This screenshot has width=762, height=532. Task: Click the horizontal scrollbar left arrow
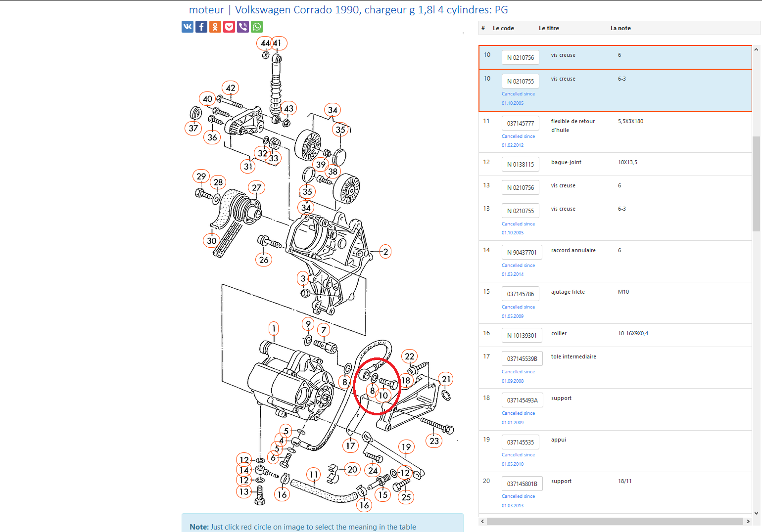click(x=482, y=522)
